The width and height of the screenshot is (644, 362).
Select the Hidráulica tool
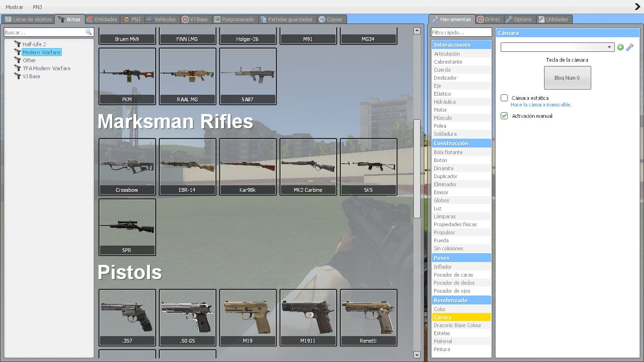point(462,102)
